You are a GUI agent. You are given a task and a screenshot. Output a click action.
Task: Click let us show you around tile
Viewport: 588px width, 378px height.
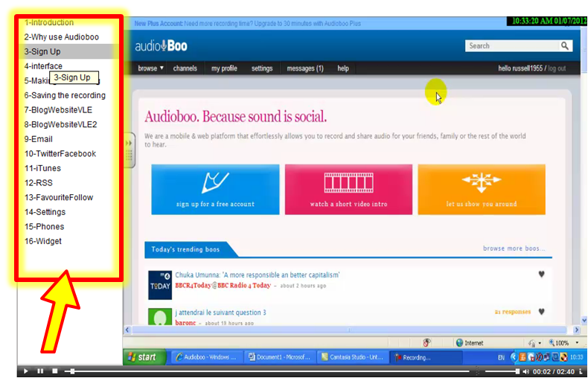point(482,190)
